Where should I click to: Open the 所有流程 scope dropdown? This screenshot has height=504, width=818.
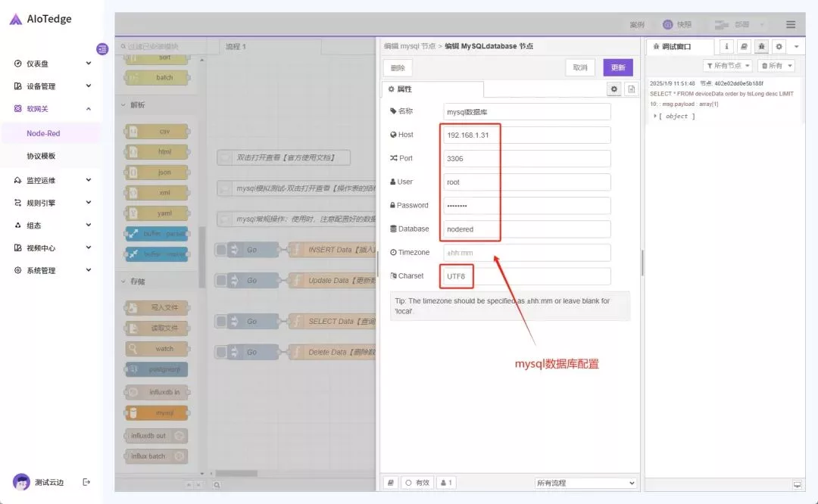tap(585, 483)
